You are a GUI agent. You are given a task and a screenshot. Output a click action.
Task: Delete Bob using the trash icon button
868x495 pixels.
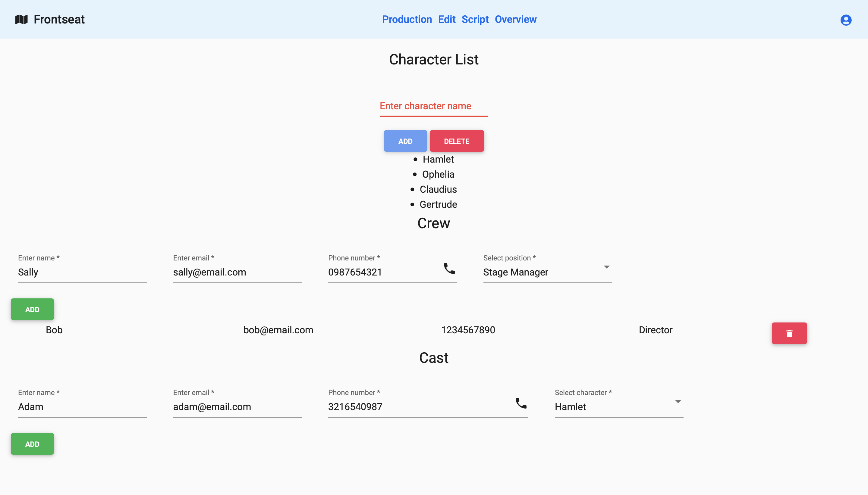tap(789, 333)
